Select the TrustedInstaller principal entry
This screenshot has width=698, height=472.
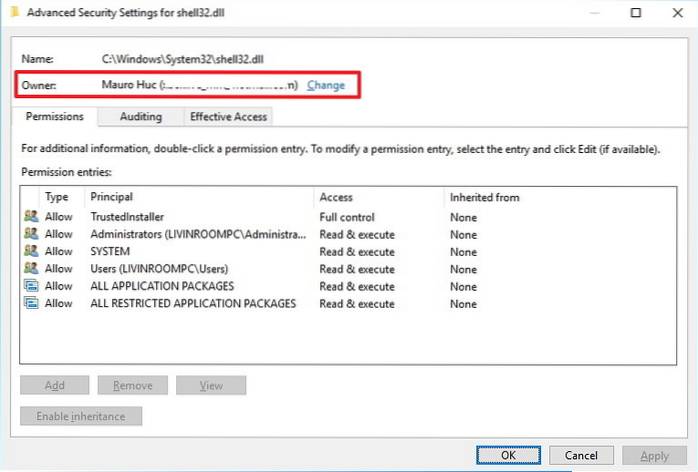coord(127,217)
